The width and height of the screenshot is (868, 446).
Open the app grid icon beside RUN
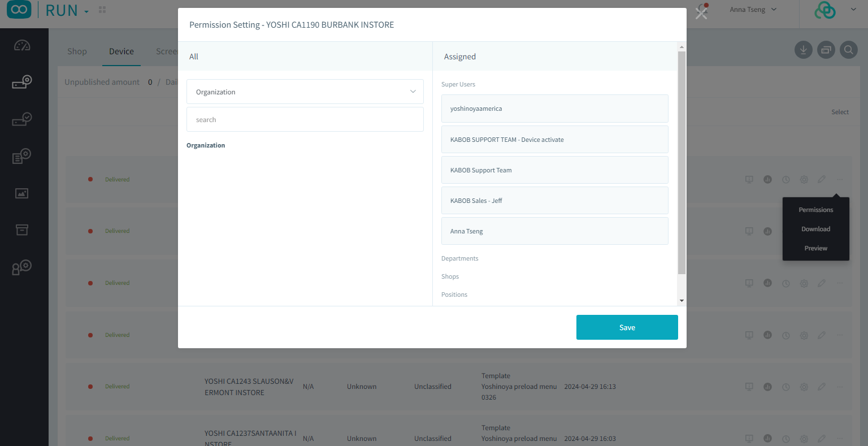coord(102,10)
